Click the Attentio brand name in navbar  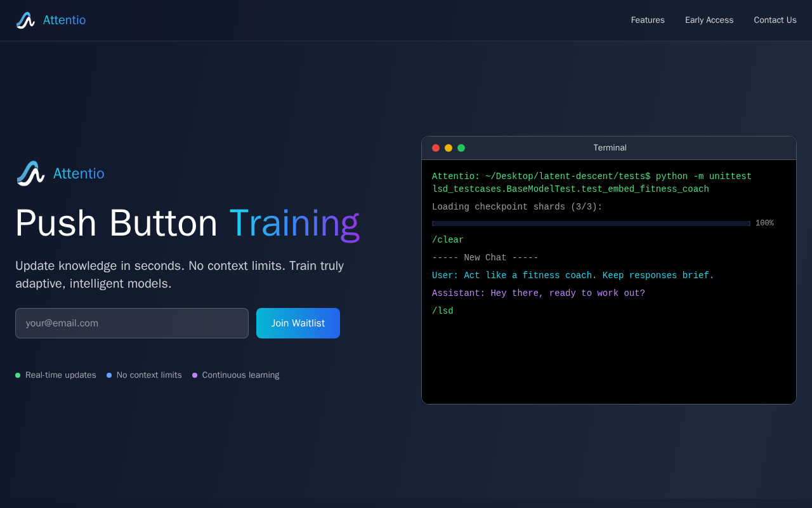pos(64,20)
